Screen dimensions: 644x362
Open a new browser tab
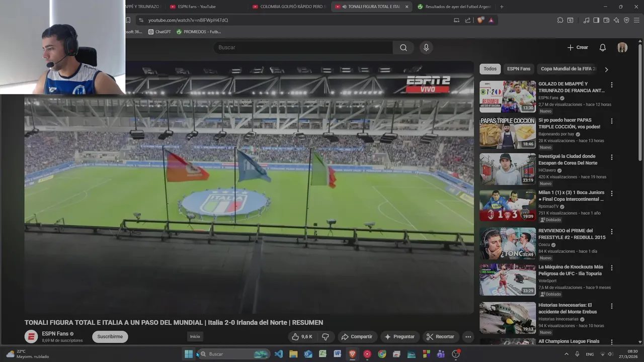tap(502, 7)
